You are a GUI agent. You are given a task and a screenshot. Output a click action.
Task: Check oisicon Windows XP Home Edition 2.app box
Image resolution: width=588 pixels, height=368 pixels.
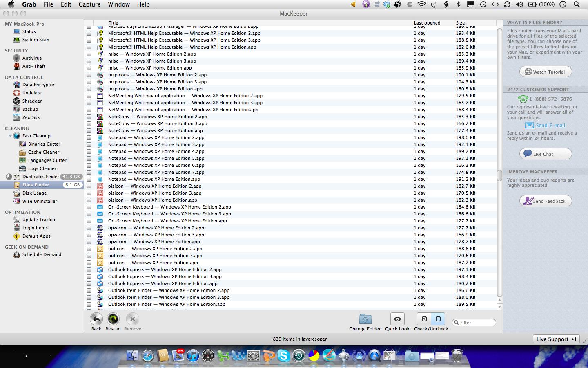click(89, 186)
